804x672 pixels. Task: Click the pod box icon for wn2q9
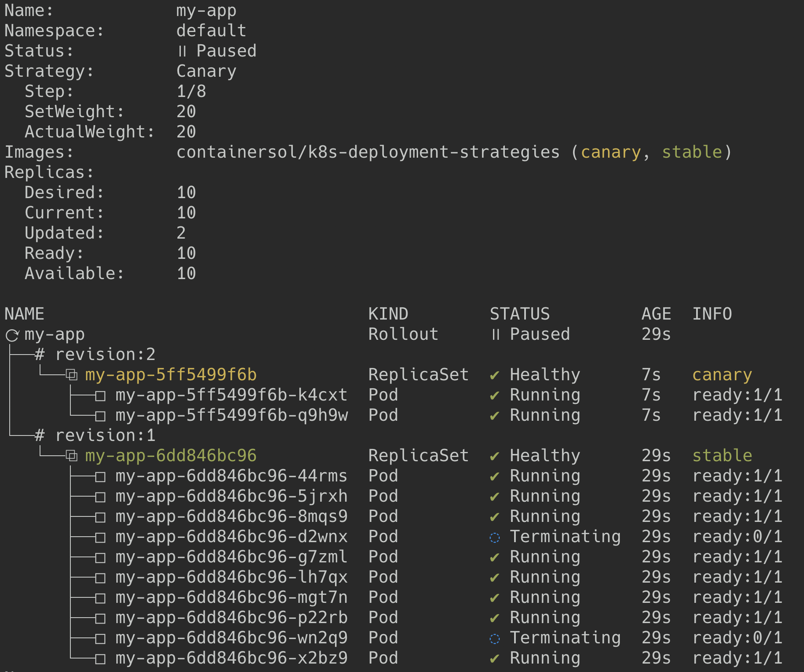click(100, 639)
